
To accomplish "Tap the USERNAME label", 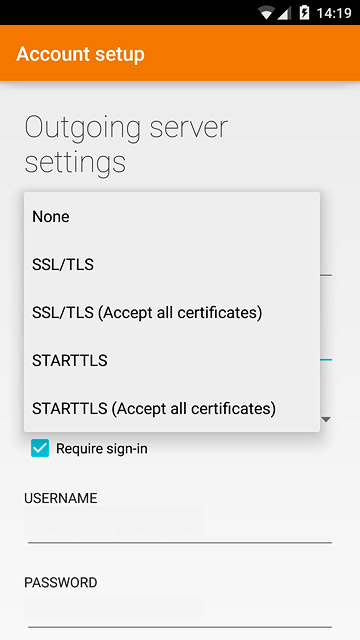I will [61, 498].
